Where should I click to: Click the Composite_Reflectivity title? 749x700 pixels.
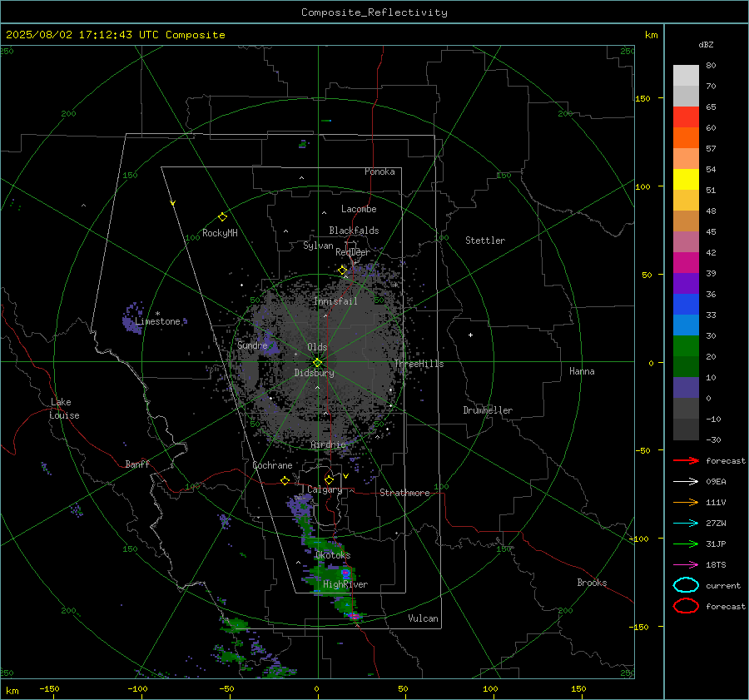tap(374, 12)
